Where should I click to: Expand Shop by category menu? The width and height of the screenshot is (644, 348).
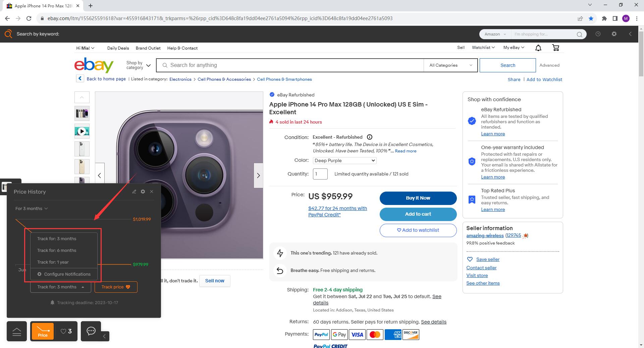click(138, 65)
